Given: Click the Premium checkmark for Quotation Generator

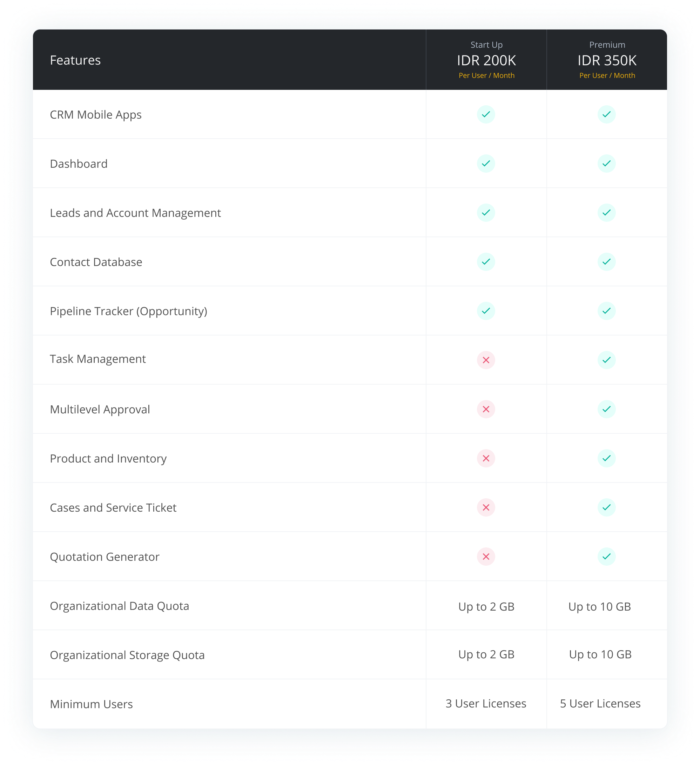Looking at the screenshot, I should tap(606, 556).
